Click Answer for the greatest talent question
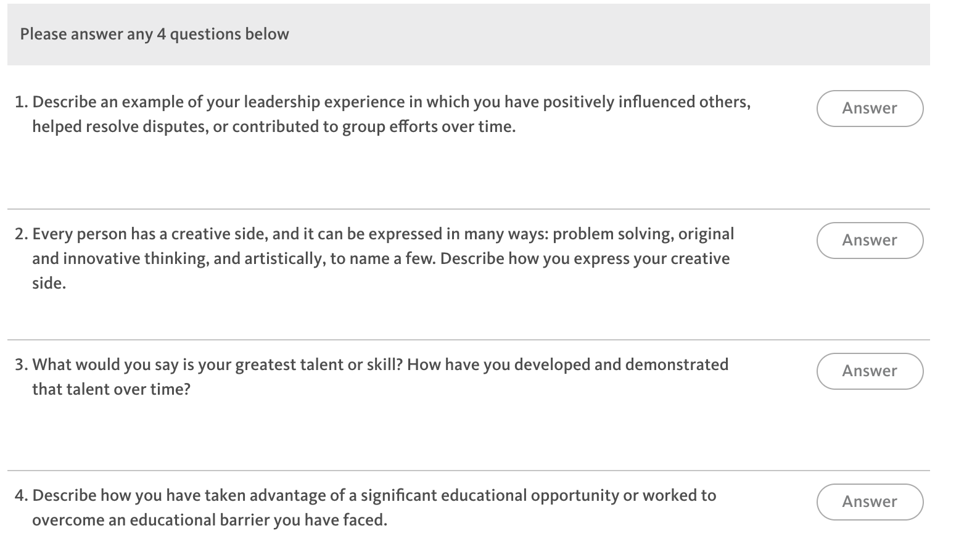Image resolution: width=972 pixels, height=560 pixels. [x=869, y=371]
